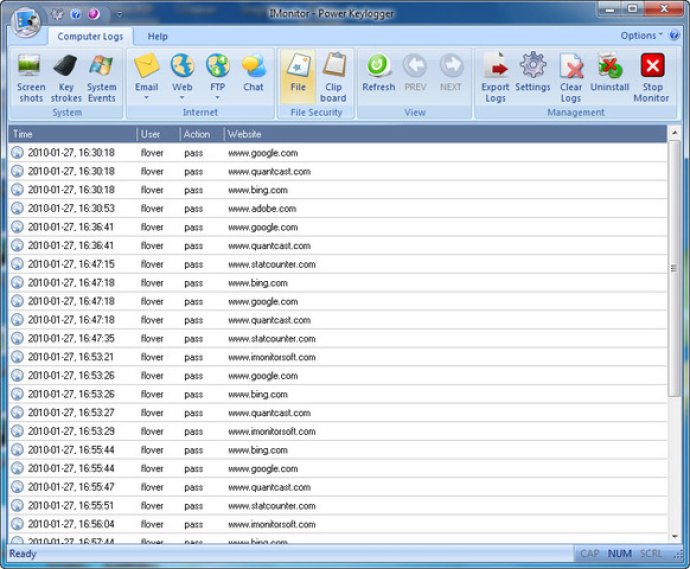Open the Web log globe icon
Image resolution: width=690 pixels, height=569 pixels.
pyautogui.click(x=182, y=66)
